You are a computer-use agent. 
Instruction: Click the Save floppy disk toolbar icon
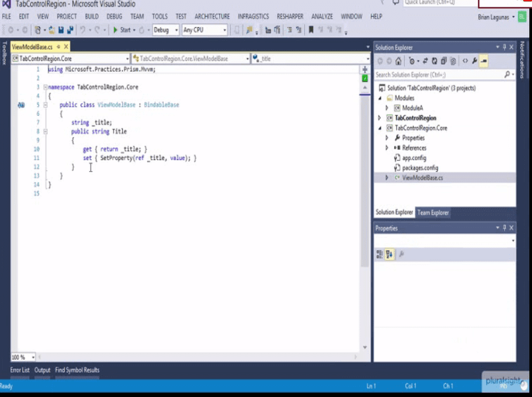(61, 30)
